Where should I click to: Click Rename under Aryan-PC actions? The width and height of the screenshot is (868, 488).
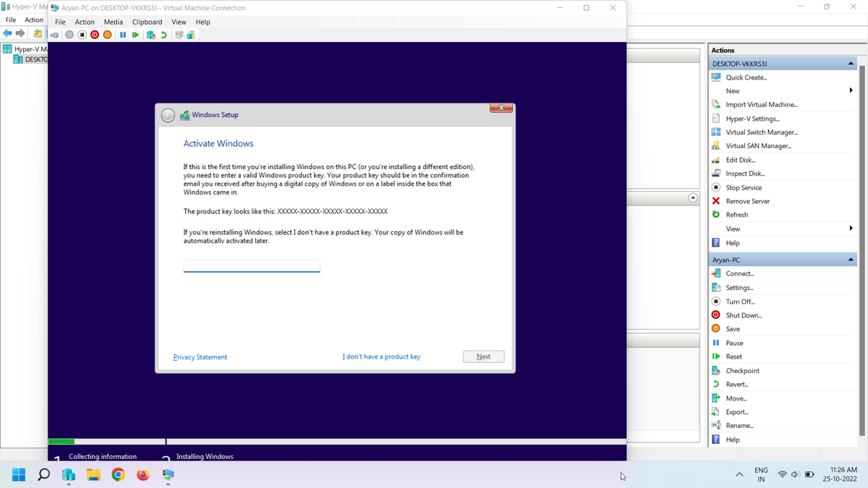click(x=739, y=426)
